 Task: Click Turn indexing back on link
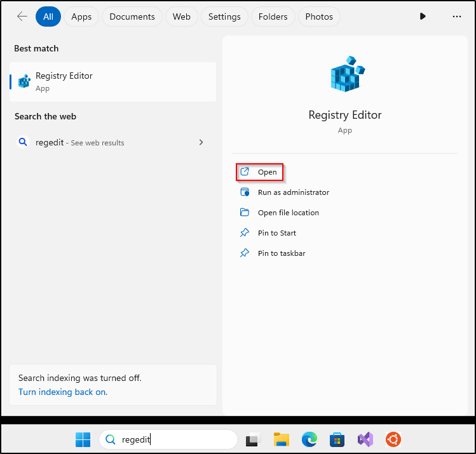[x=63, y=392]
